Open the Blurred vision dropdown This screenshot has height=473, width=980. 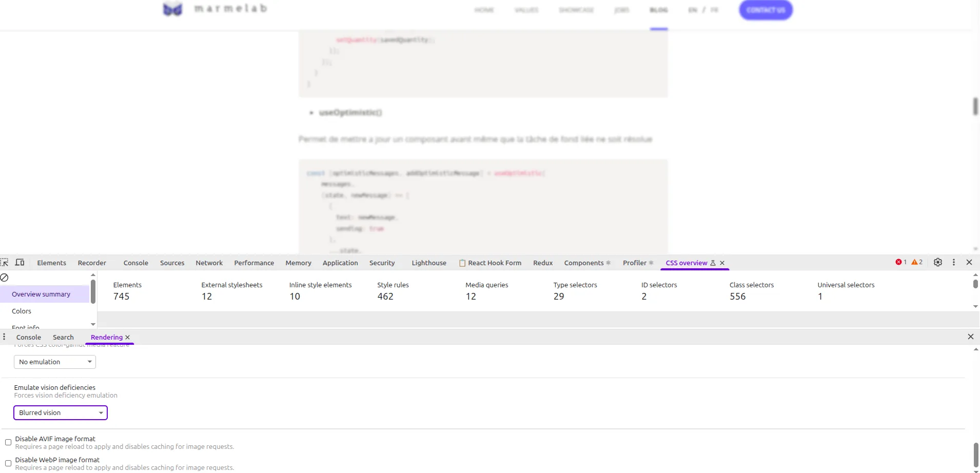click(60, 412)
